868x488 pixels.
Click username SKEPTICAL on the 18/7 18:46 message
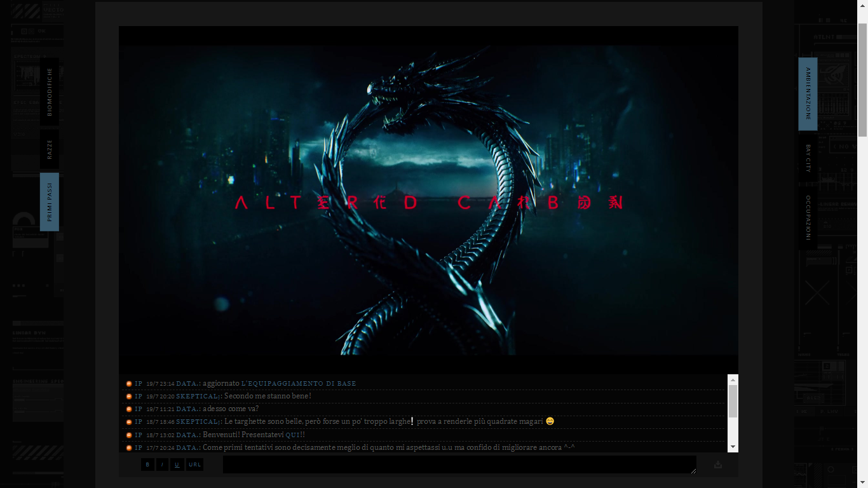pyautogui.click(x=198, y=422)
